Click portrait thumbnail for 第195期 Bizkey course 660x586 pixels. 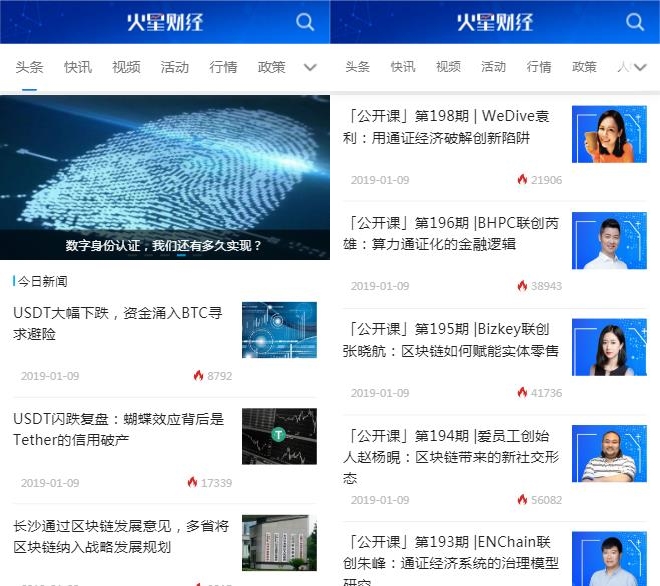(x=609, y=347)
